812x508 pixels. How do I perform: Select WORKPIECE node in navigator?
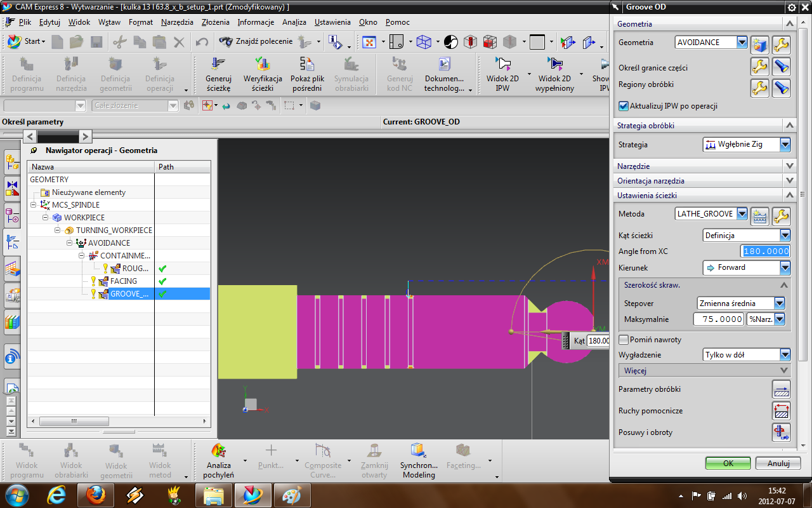pos(84,217)
